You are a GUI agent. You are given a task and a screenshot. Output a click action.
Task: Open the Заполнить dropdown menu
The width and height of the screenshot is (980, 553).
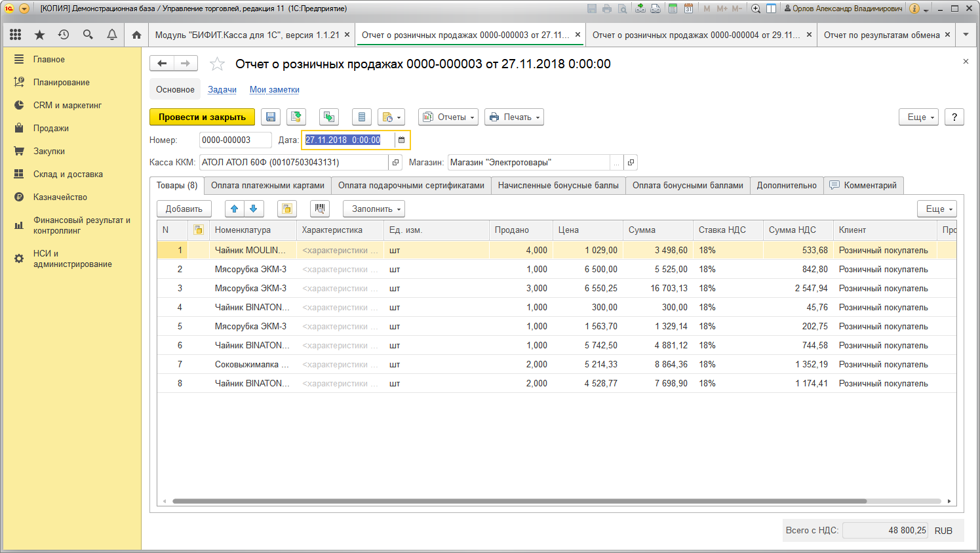(374, 209)
